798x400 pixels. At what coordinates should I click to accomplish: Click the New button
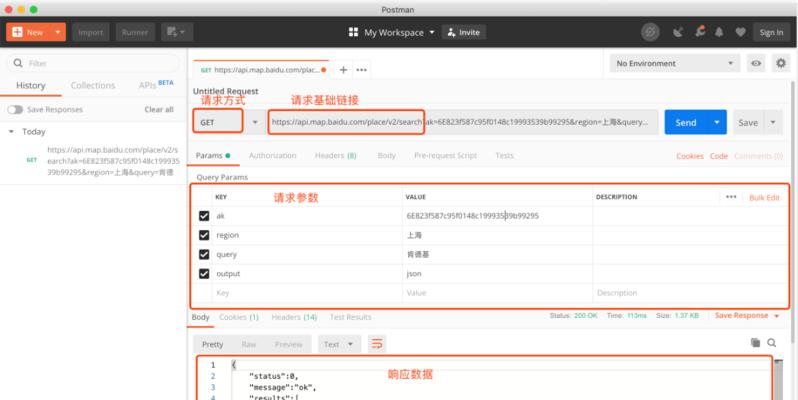pos(28,32)
